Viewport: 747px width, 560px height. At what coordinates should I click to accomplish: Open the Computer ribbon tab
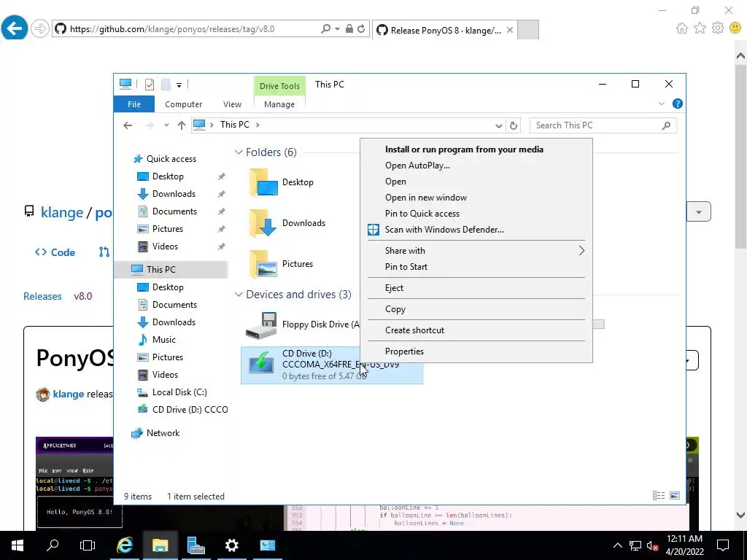[183, 104]
